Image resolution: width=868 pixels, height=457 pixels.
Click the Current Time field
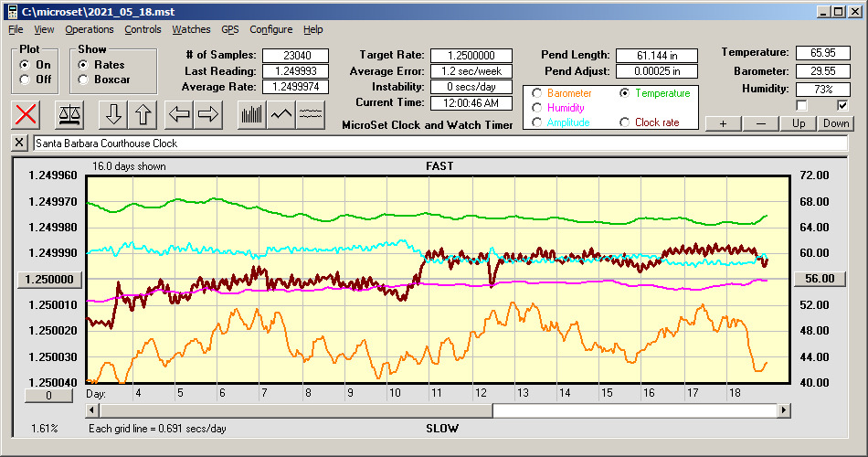tap(471, 102)
